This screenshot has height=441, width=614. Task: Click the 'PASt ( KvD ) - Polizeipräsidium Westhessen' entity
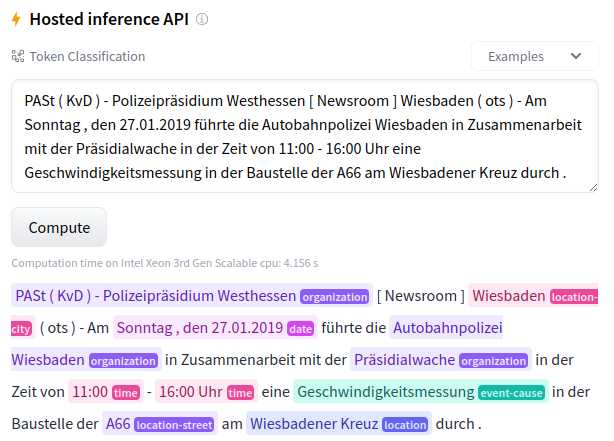(x=155, y=296)
